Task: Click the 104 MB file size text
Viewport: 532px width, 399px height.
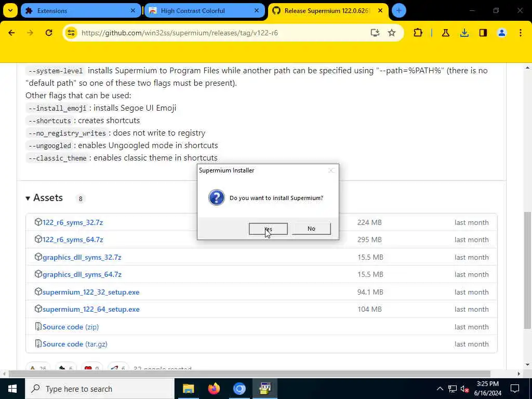Action: [x=369, y=310]
